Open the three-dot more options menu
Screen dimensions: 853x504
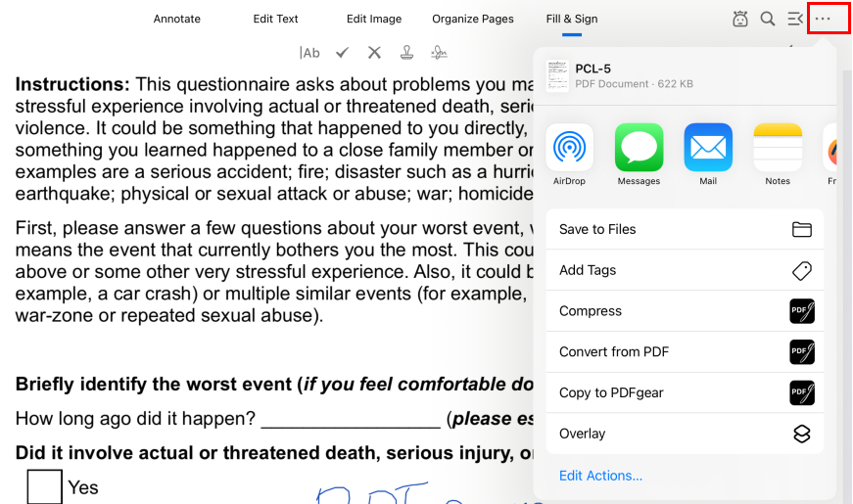(823, 19)
